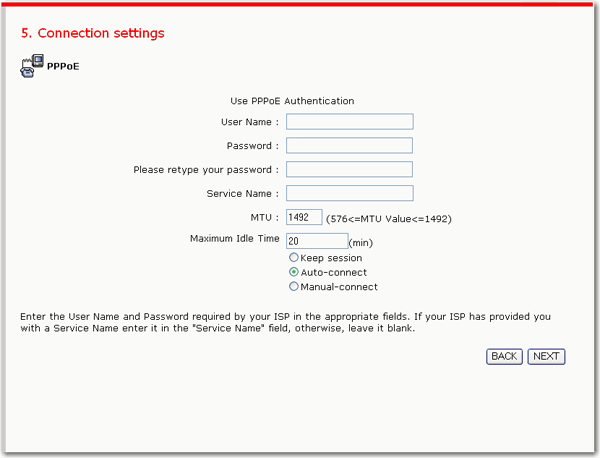Image resolution: width=600 pixels, height=458 pixels.
Task: Click the PPPoE modem and phone icon
Action: (32, 66)
